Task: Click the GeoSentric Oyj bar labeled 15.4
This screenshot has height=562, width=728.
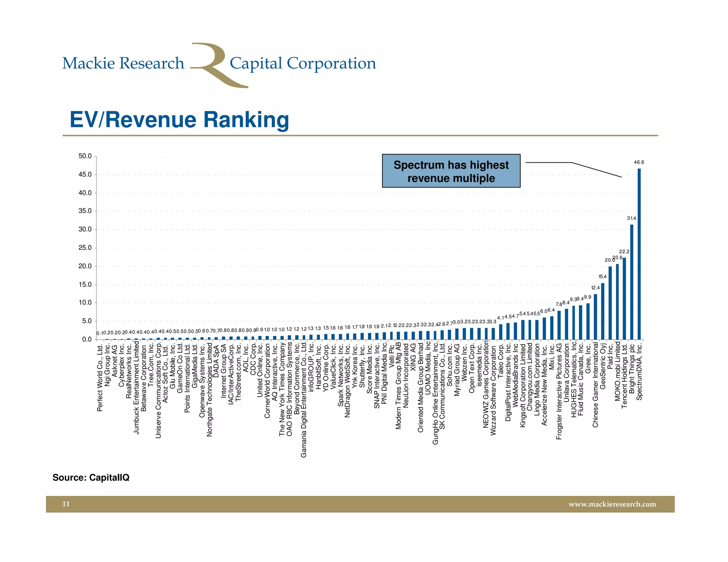Action: coord(603,311)
